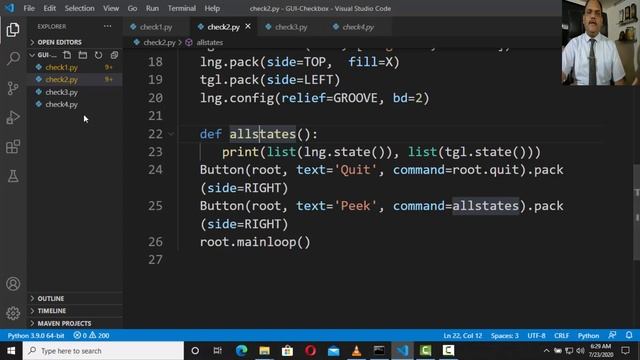640x360 pixels.
Task: Open the terminal window from taskbar
Action: (x=379, y=351)
